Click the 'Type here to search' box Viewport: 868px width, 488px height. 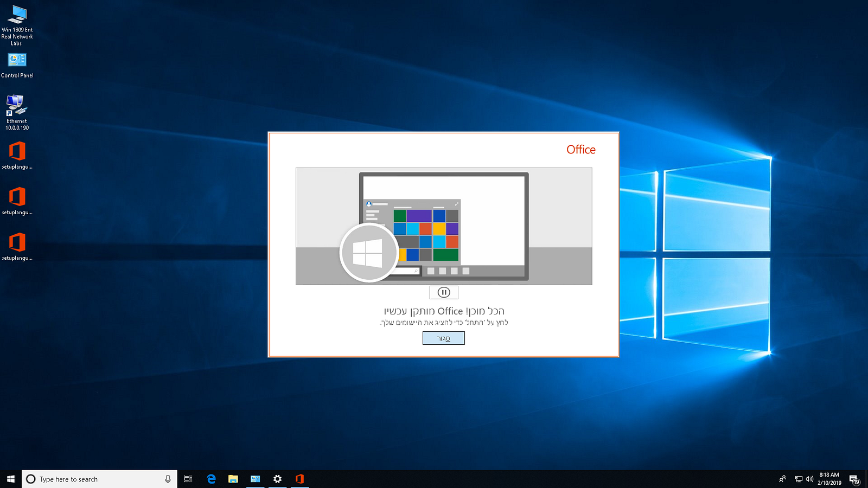(99, 479)
